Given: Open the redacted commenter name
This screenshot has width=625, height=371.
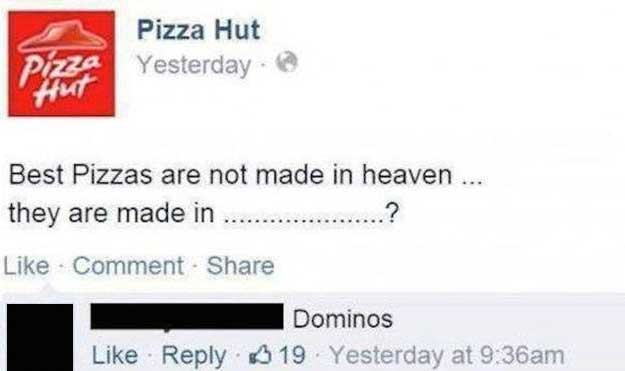Looking at the screenshot, I should pyautogui.click(x=187, y=316).
